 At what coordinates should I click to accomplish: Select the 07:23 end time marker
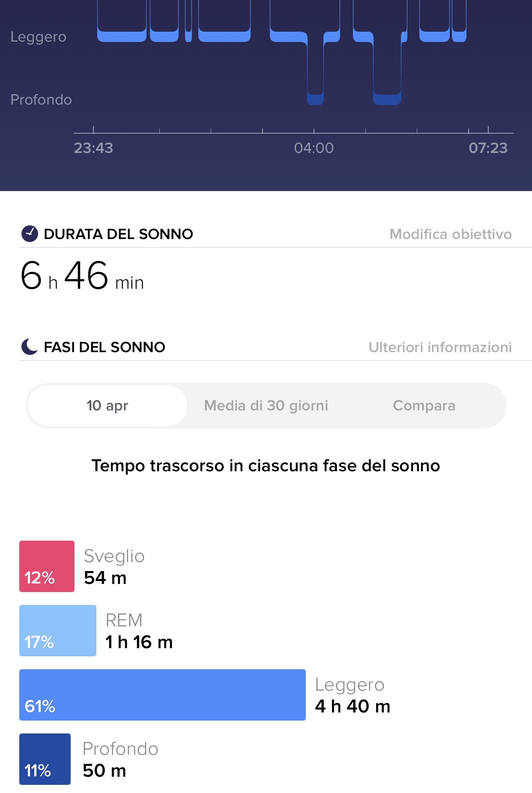488,148
